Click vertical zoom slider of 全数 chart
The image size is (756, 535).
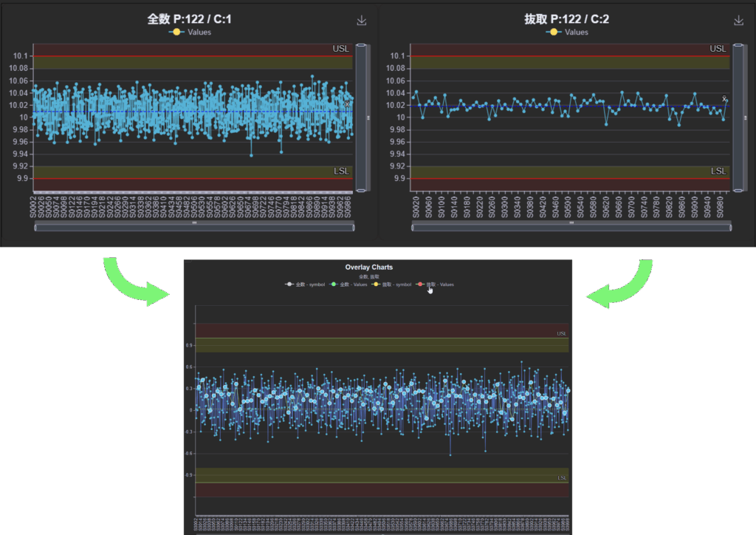pos(361,117)
